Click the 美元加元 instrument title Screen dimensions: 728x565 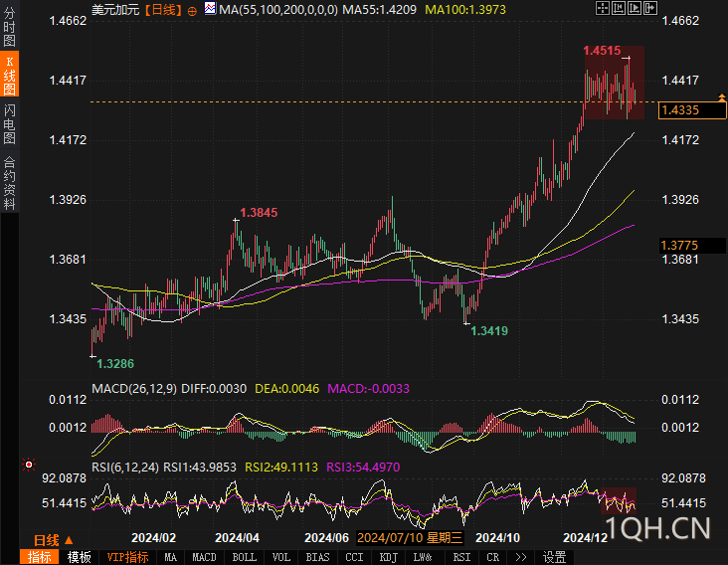(x=115, y=9)
